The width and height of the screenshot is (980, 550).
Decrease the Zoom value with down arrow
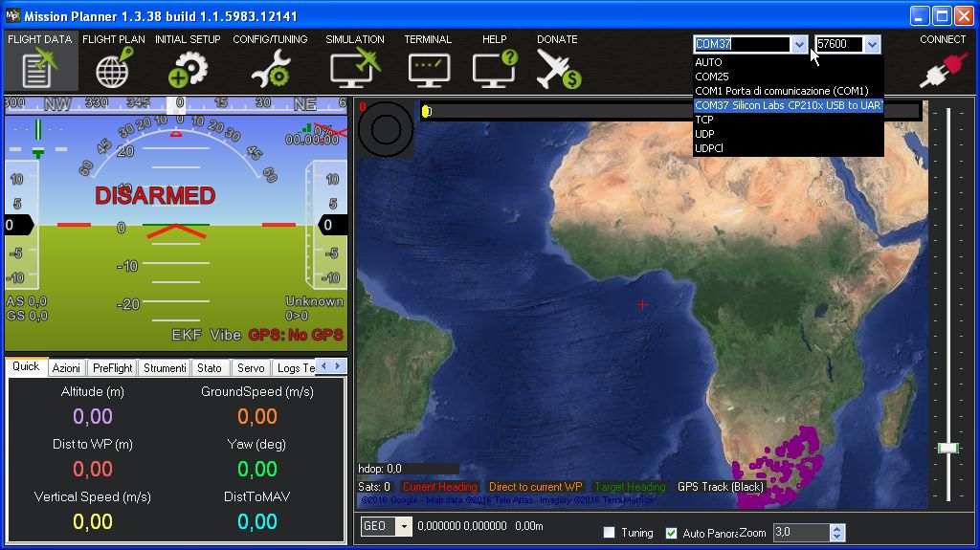836,537
